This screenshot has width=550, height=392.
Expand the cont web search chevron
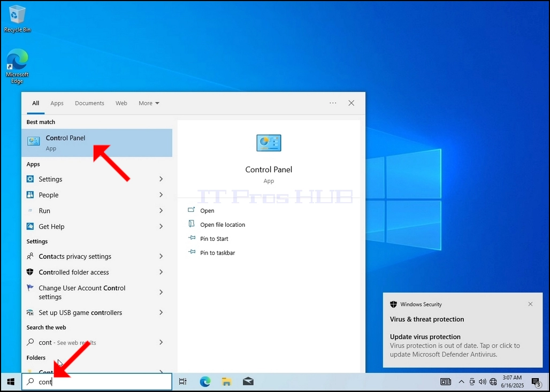click(161, 342)
